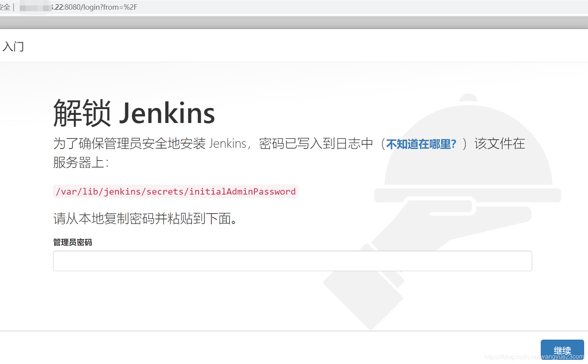Screen dimensions: 588x364
Task: Click the 继续 (Continue) button
Action: 562,350
